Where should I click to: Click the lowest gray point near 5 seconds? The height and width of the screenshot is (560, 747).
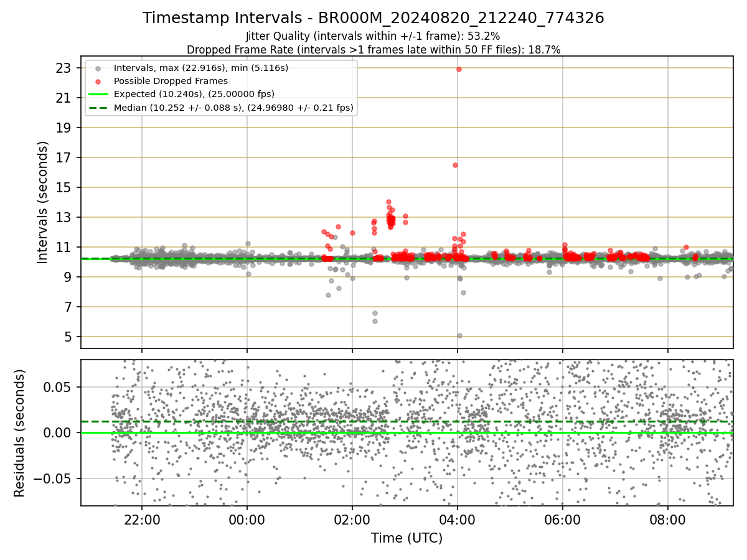click(x=459, y=335)
